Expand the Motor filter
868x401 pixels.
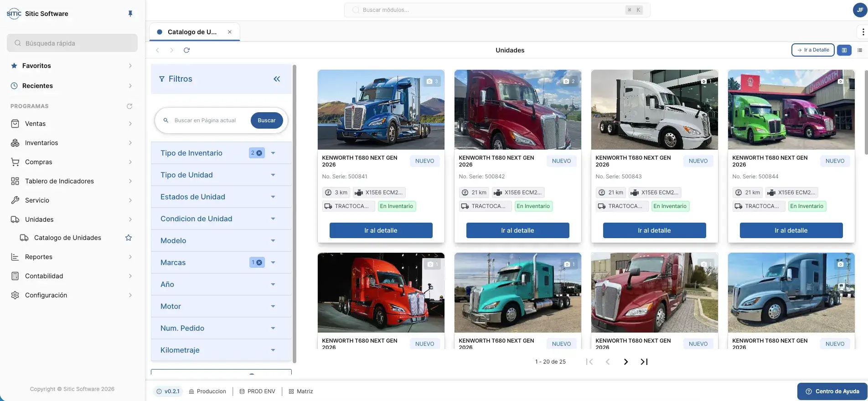221,307
